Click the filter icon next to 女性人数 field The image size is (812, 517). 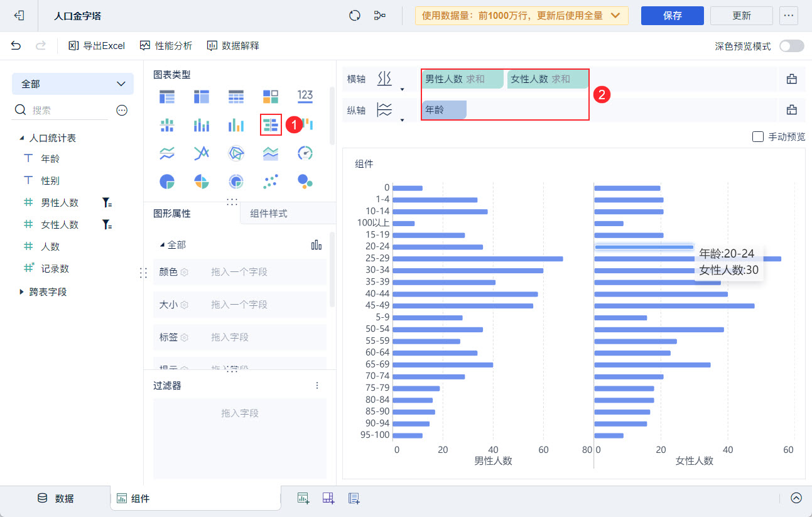(x=107, y=225)
